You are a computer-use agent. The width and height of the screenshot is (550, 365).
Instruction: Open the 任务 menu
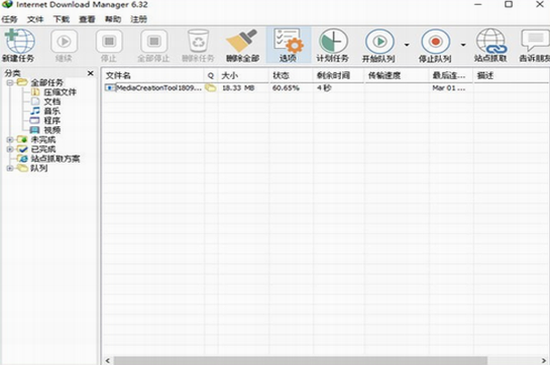9,19
